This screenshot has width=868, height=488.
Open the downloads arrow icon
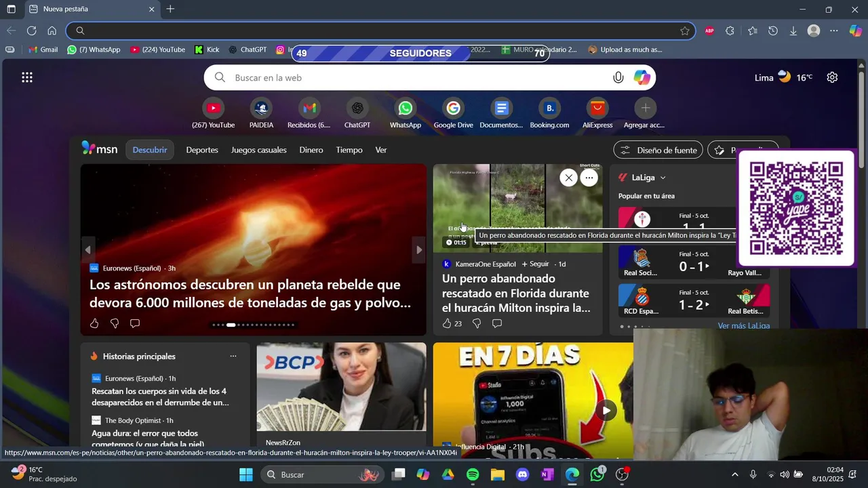793,30
